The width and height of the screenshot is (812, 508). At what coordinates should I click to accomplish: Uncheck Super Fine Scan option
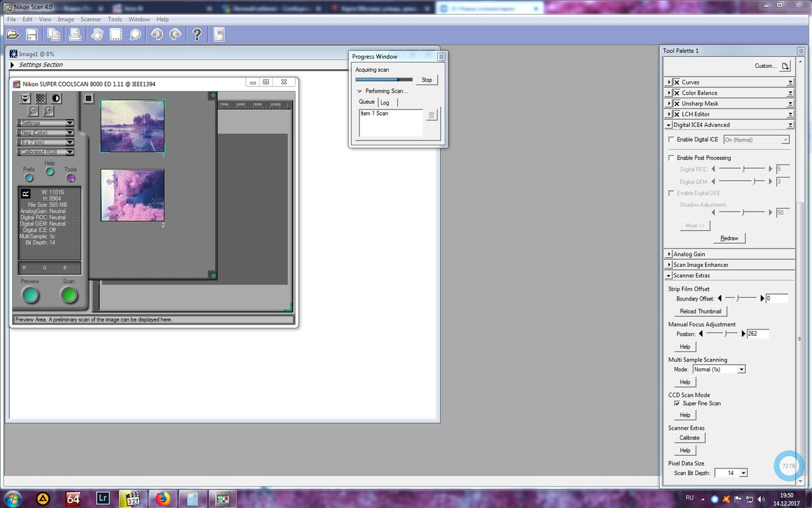(677, 403)
